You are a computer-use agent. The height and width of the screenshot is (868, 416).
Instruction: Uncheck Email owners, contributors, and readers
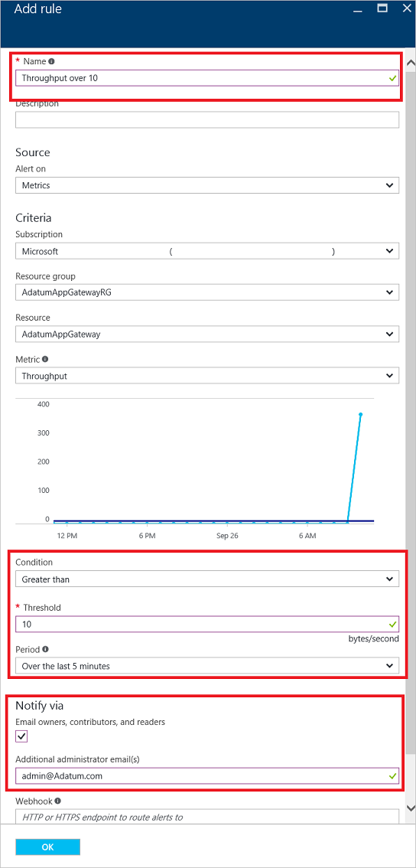tap(21, 736)
